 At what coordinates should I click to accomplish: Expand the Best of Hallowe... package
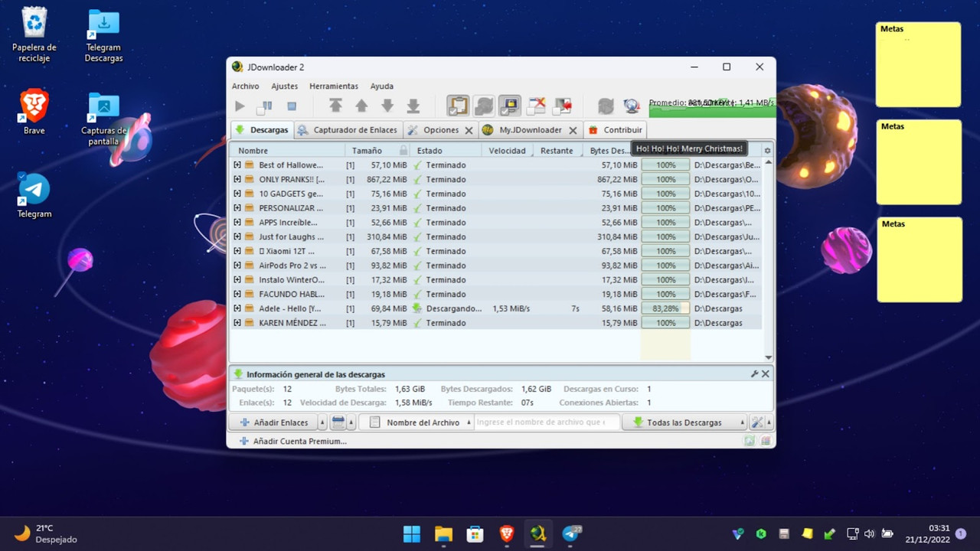[x=237, y=165]
